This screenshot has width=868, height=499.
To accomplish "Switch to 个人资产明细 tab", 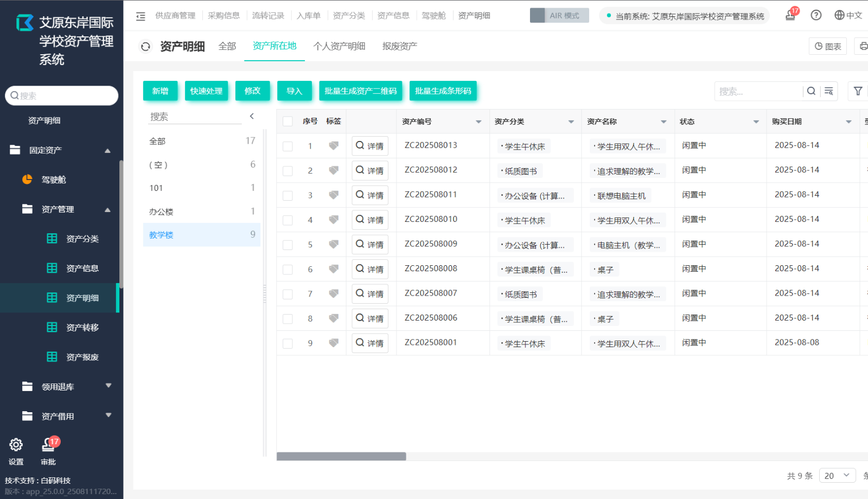I will [x=339, y=46].
